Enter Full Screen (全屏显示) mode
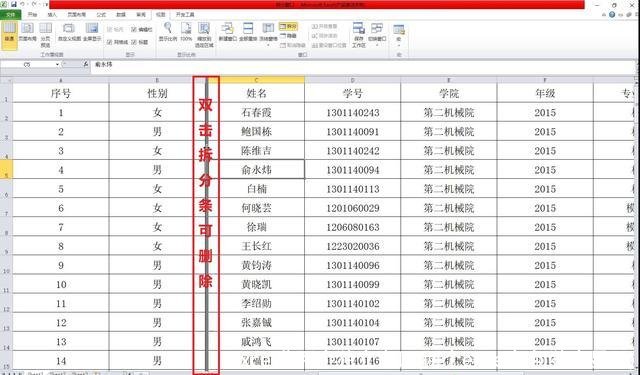Screen dimensions: 640x375 [92, 33]
